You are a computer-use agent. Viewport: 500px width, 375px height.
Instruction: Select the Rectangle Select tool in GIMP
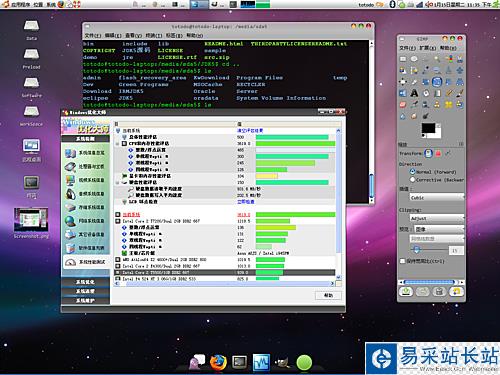tap(403, 59)
